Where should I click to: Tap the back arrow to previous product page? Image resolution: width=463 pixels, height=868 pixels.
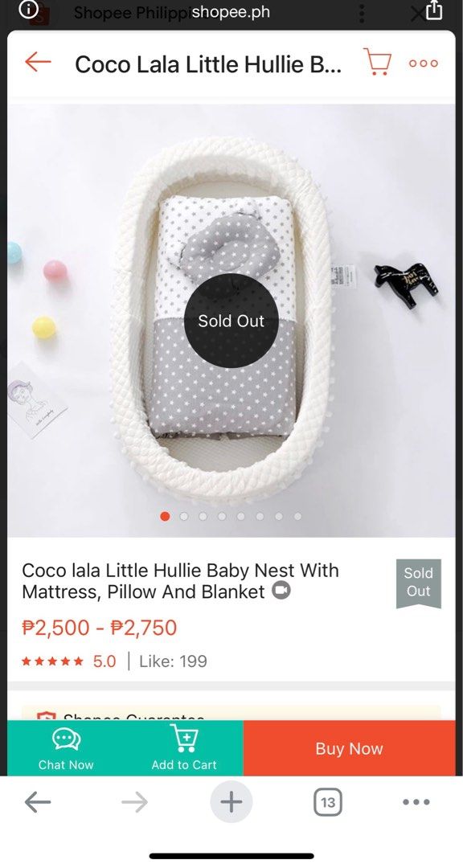(x=36, y=62)
